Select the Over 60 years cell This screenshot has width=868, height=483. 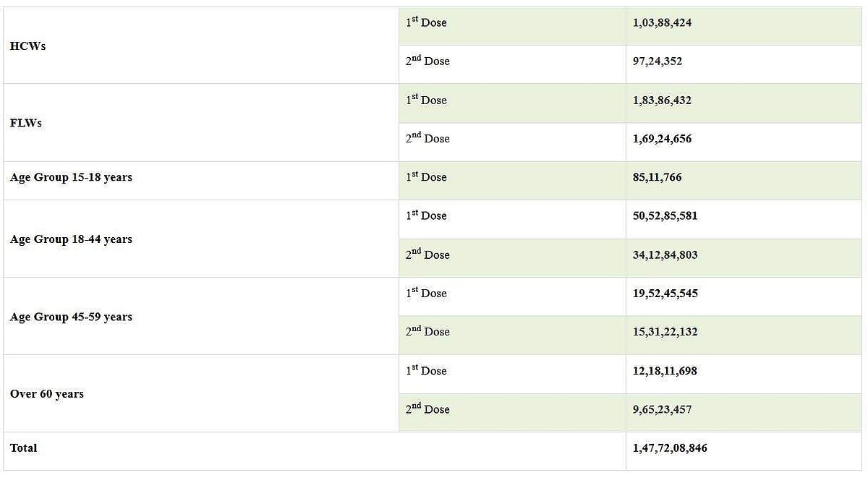tap(47, 394)
